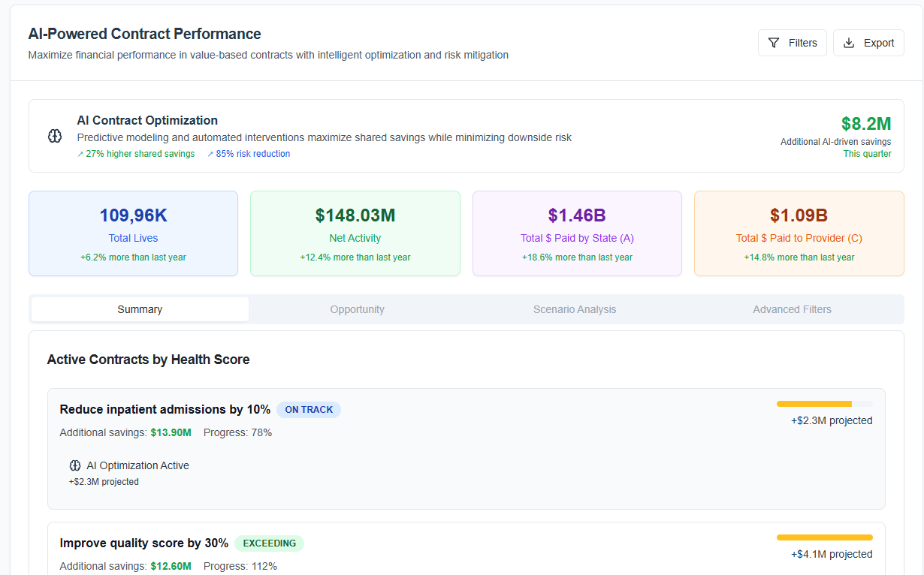
Task: Click 'Active Contracts by Health Score' heading
Action: (x=148, y=360)
